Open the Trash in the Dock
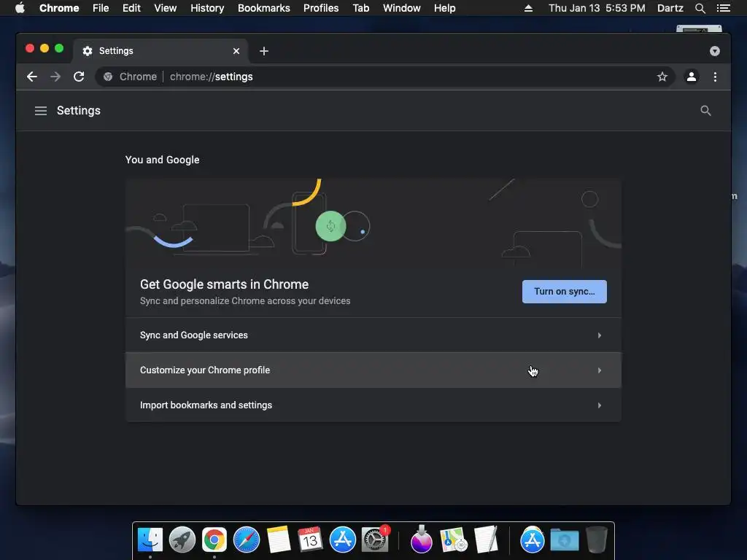This screenshot has width=747, height=560. pyautogui.click(x=596, y=540)
